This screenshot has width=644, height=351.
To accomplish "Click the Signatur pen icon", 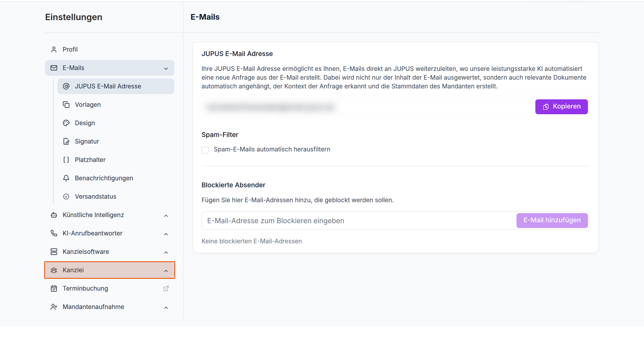I will [66, 141].
